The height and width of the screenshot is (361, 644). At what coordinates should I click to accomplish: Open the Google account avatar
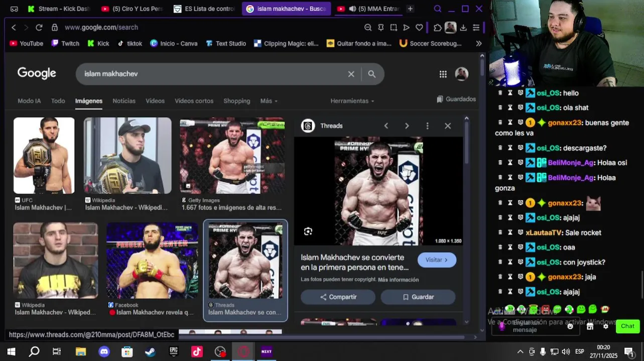coord(461,74)
